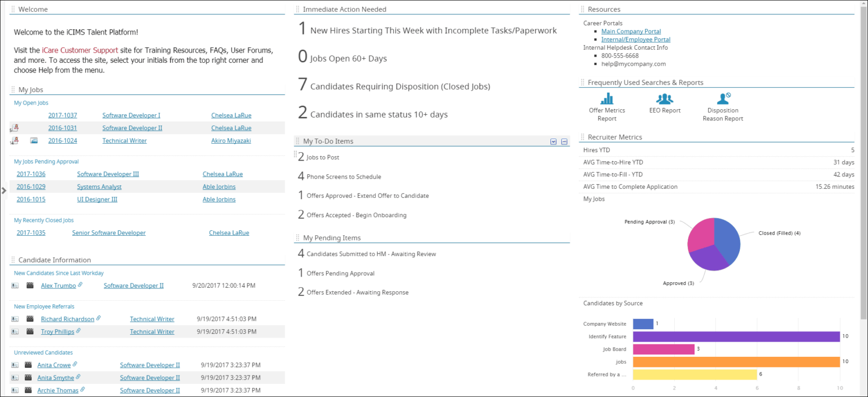Click the person icon beside job 2016-1031
The width and height of the screenshot is (868, 397).
pos(15,127)
